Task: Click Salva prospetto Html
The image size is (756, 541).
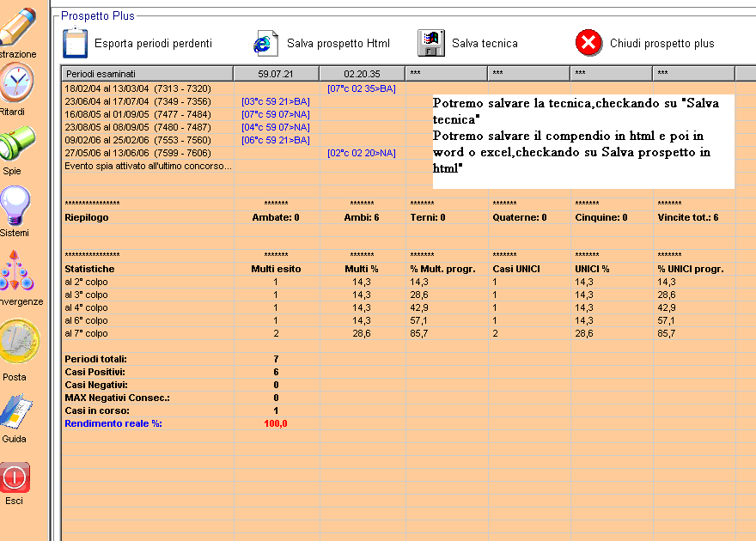Action: [x=338, y=43]
